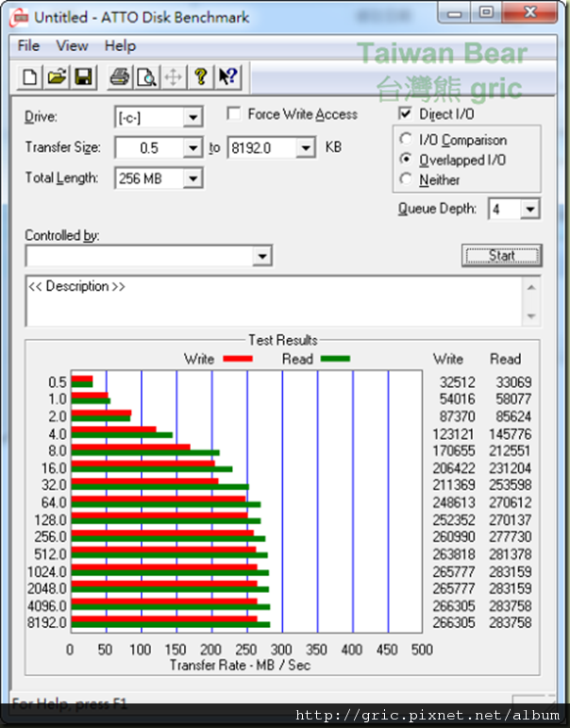Click the read value 145776
This screenshot has height=728, width=570.
(511, 434)
